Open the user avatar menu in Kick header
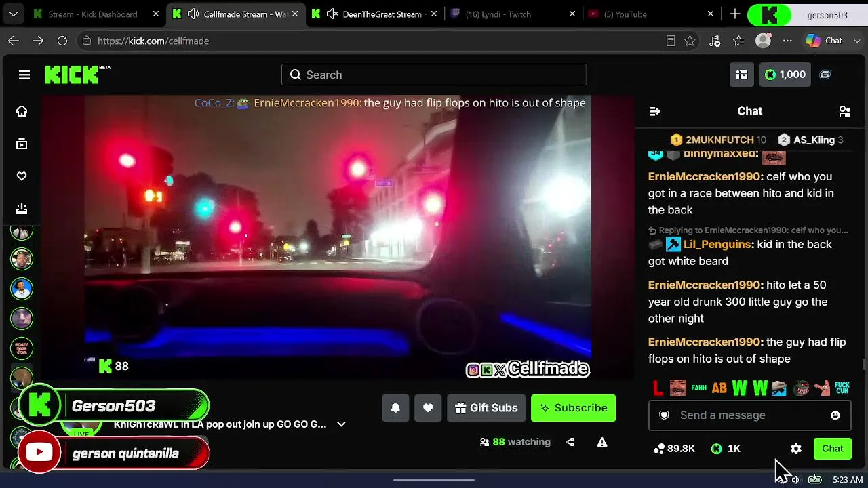Image resolution: width=868 pixels, height=488 pixels. pyautogui.click(x=825, y=75)
